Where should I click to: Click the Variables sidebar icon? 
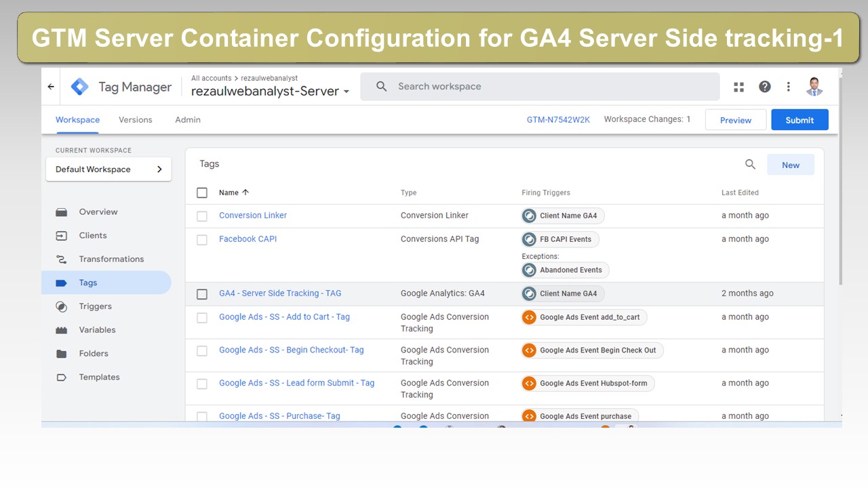pos(62,330)
